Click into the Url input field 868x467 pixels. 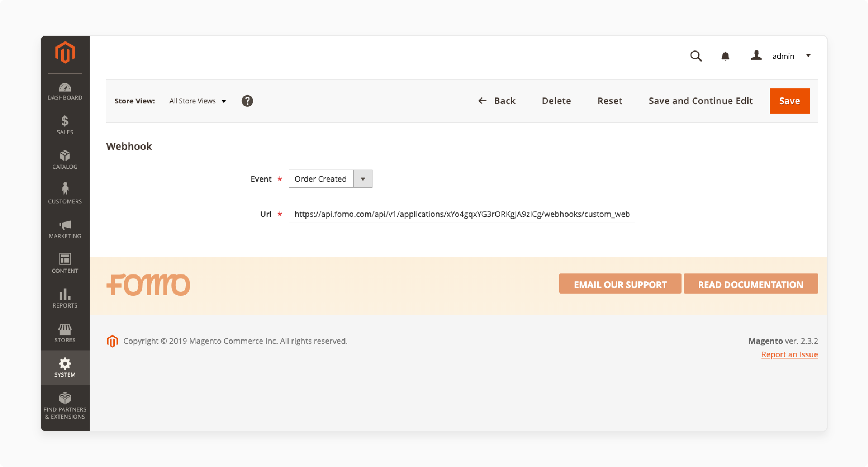tap(462, 214)
